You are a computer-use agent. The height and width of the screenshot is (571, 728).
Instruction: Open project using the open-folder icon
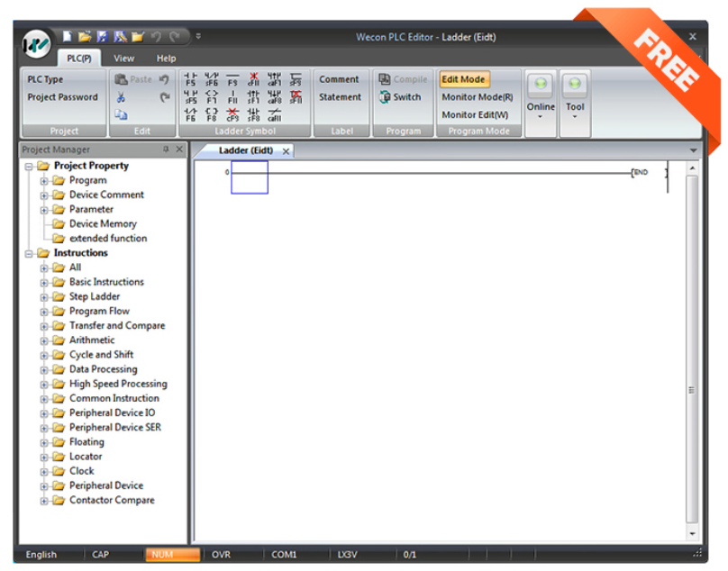pos(85,36)
